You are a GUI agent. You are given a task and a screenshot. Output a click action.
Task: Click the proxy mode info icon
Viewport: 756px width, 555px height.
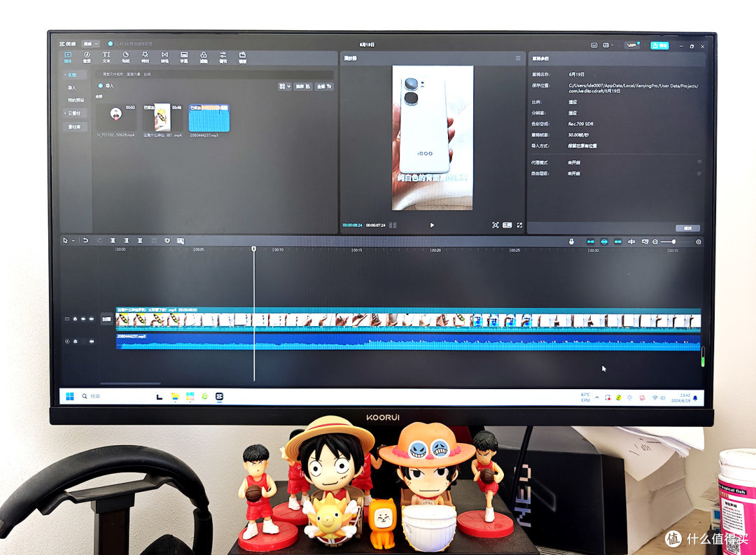coord(699,162)
